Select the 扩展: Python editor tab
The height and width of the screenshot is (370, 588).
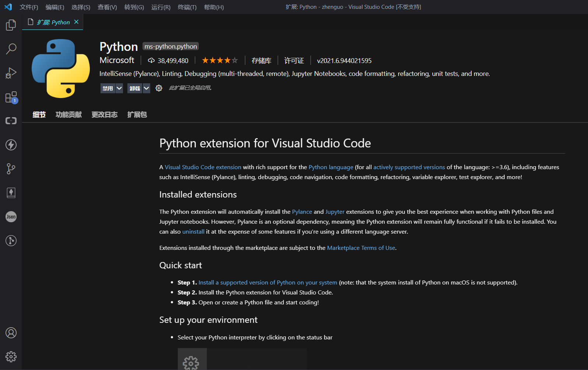[x=53, y=22]
